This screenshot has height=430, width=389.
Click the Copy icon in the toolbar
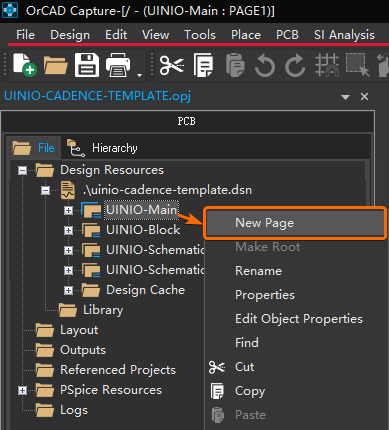(203, 65)
